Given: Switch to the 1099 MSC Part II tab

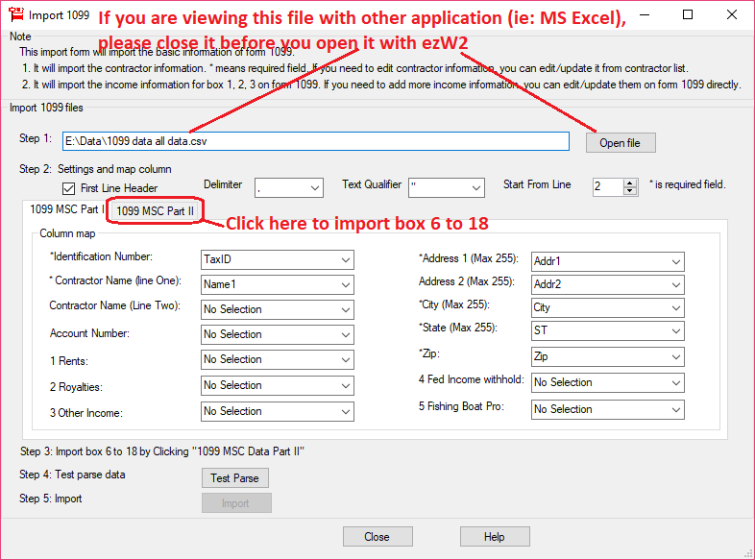Looking at the screenshot, I should (155, 209).
